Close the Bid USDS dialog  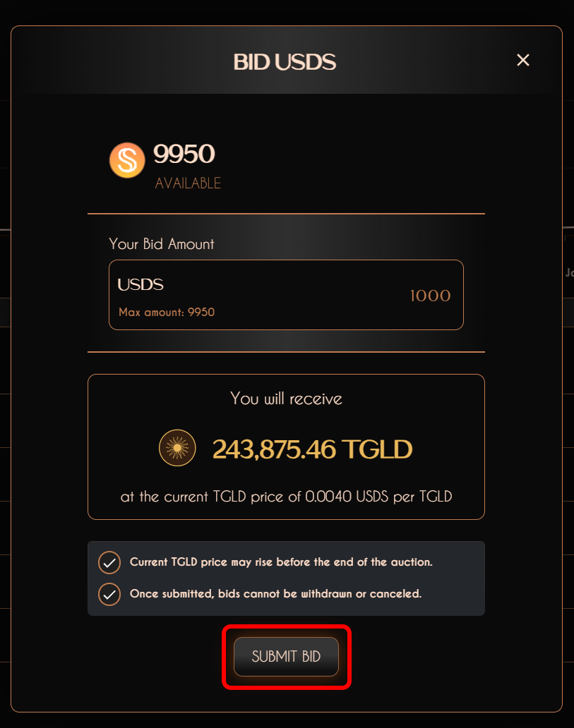(x=522, y=61)
